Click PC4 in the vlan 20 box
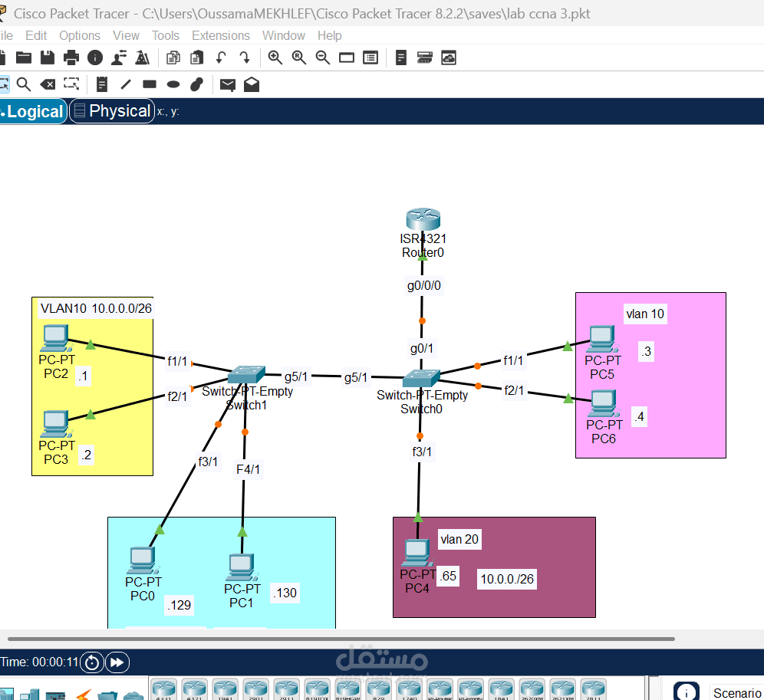764x700 pixels. point(417,553)
